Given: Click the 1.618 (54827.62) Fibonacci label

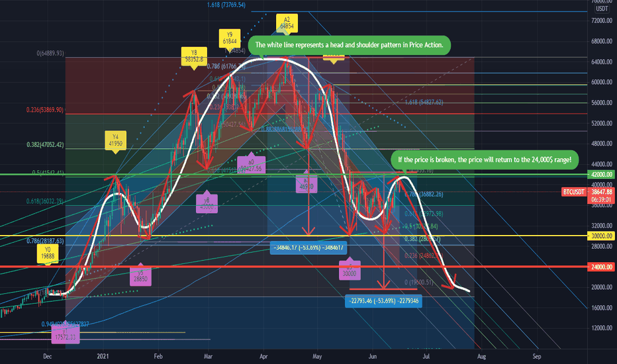Looking at the screenshot, I should (x=424, y=103).
